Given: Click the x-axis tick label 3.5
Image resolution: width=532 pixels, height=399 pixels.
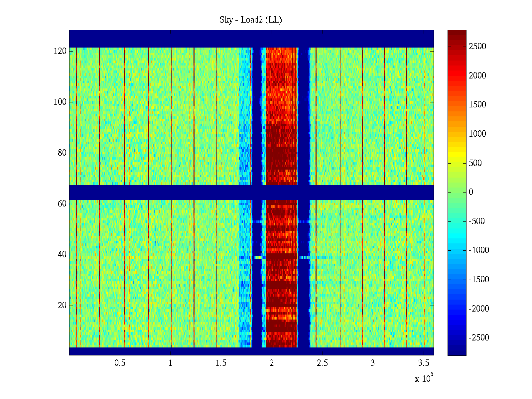Looking at the screenshot, I should point(423,363).
